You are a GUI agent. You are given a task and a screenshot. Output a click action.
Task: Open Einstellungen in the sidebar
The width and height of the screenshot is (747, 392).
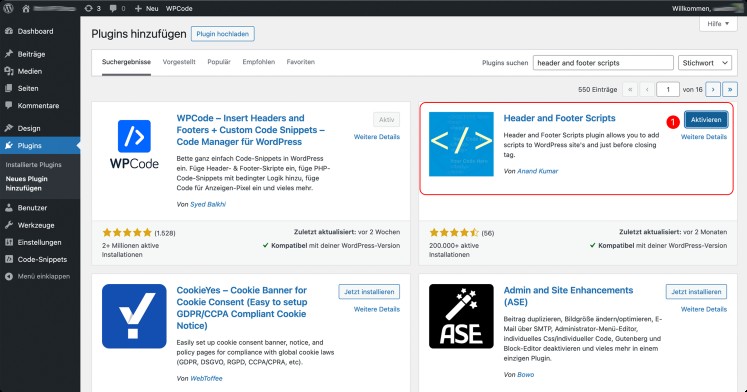(x=40, y=242)
